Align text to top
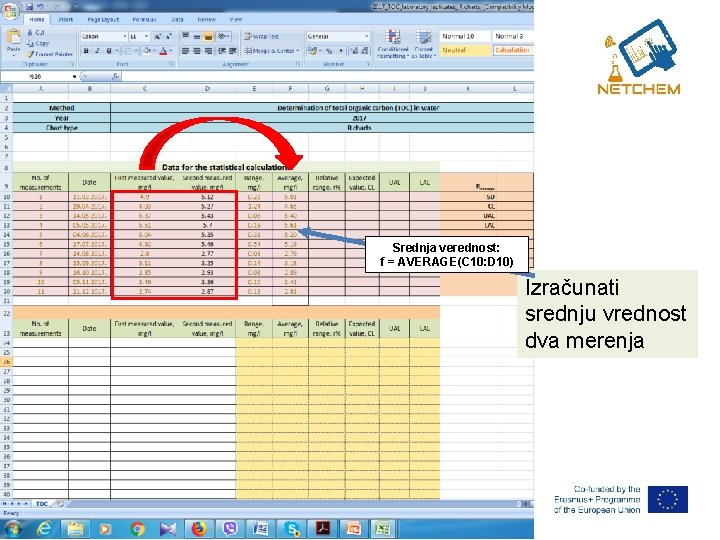The width and height of the screenshot is (720, 540). click(186, 36)
